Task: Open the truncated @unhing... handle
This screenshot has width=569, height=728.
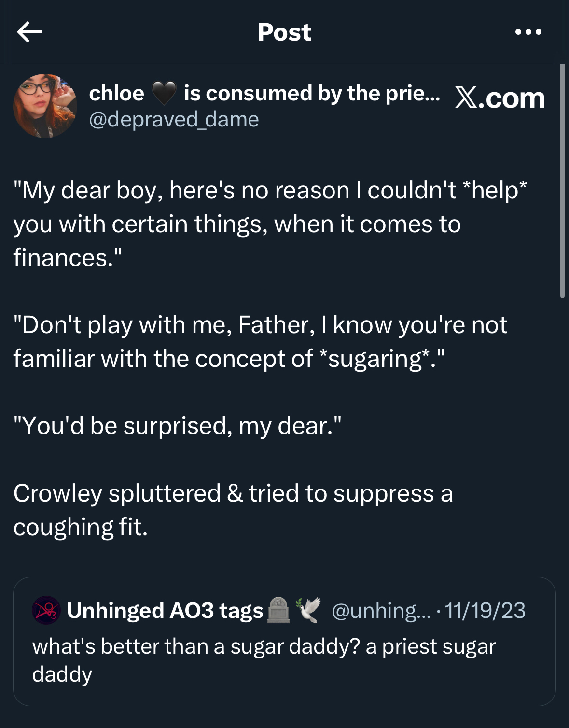Action: 381,610
